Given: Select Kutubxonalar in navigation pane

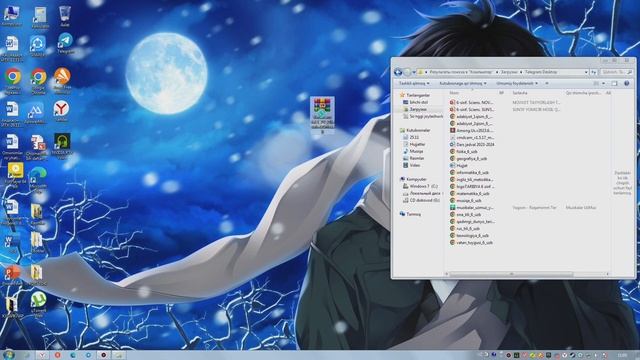Looking at the screenshot, I should pyautogui.click(x=415, y=130).
